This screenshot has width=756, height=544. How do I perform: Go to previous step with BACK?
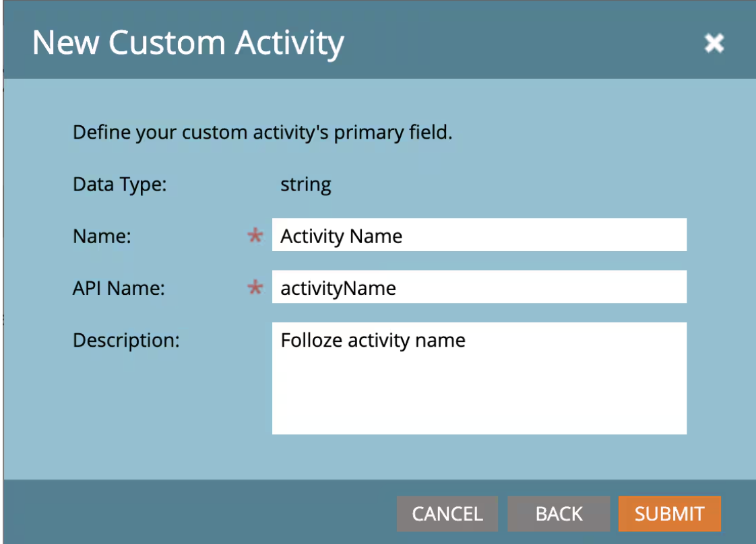559,514
